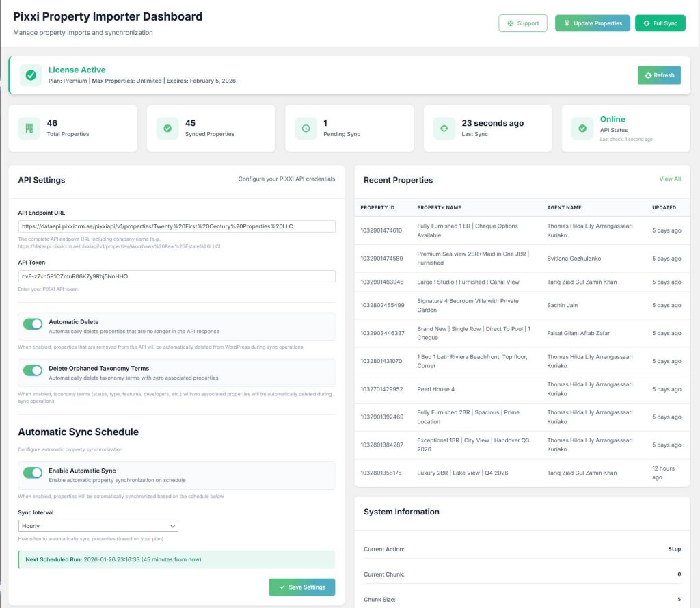Focus the API Token input field
This screenshot has height=608, width=700.
(176, 276)
